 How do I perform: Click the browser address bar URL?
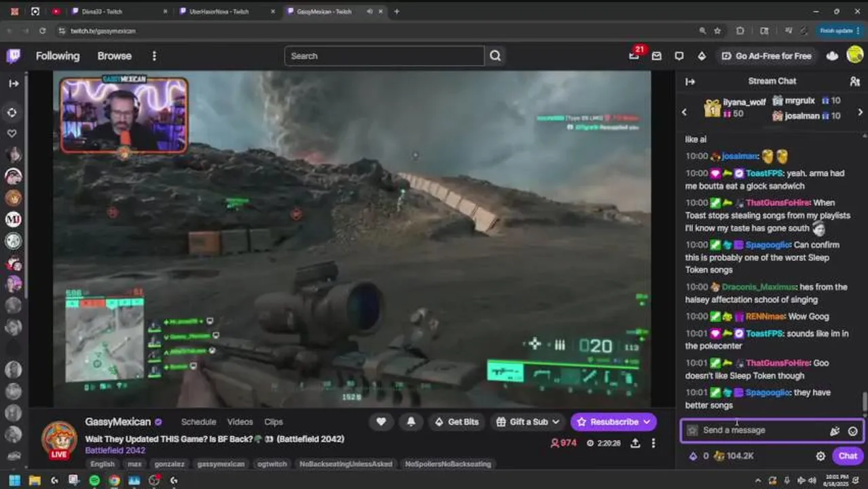[103, 31]
